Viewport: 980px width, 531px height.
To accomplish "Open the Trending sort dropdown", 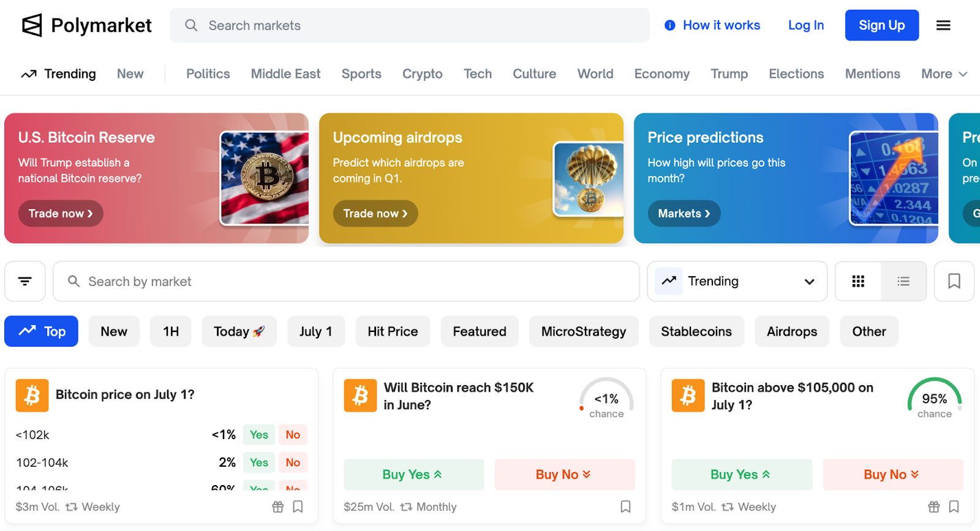I will coord(737,281).
